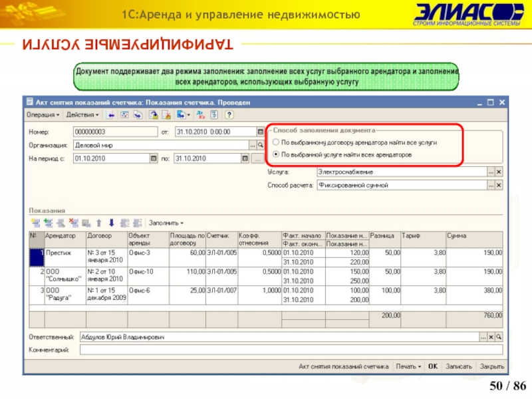Click the OK button

pos(433,366)
